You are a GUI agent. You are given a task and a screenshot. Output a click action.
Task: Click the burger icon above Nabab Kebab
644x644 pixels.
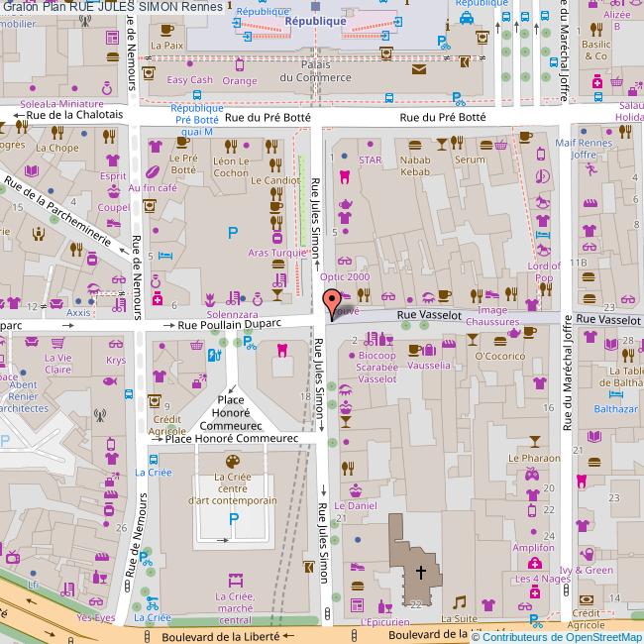414,144
